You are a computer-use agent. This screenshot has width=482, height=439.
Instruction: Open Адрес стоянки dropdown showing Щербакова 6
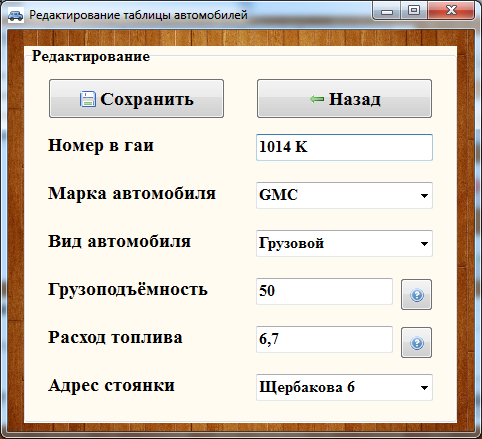coord(344,387)
